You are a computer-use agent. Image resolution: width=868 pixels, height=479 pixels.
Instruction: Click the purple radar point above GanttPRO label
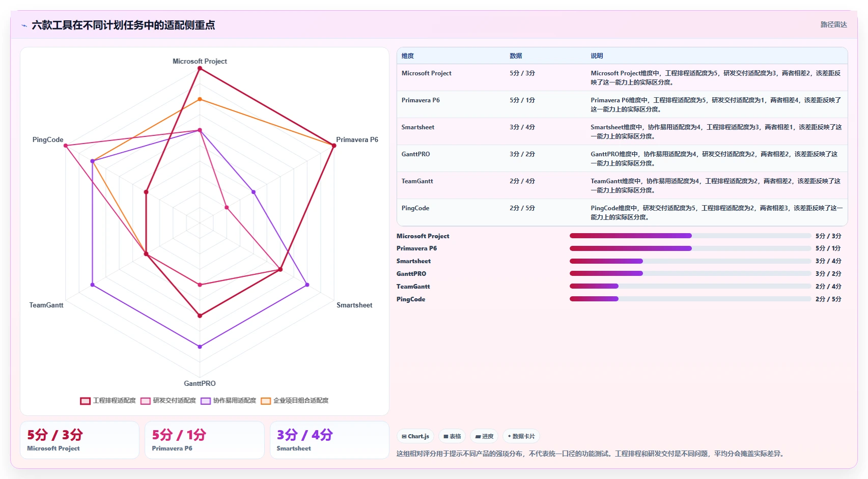tap(200, 347)
